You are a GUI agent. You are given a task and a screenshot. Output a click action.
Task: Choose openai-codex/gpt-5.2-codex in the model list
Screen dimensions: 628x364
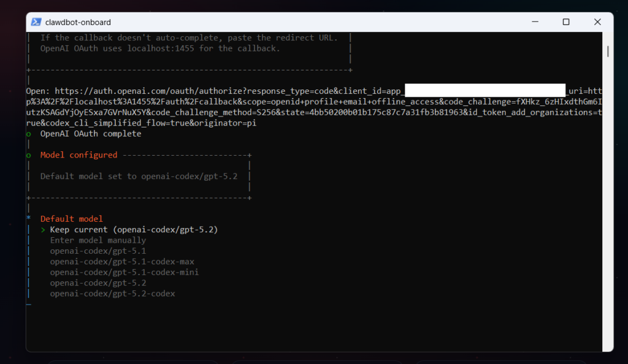[112, 294]
